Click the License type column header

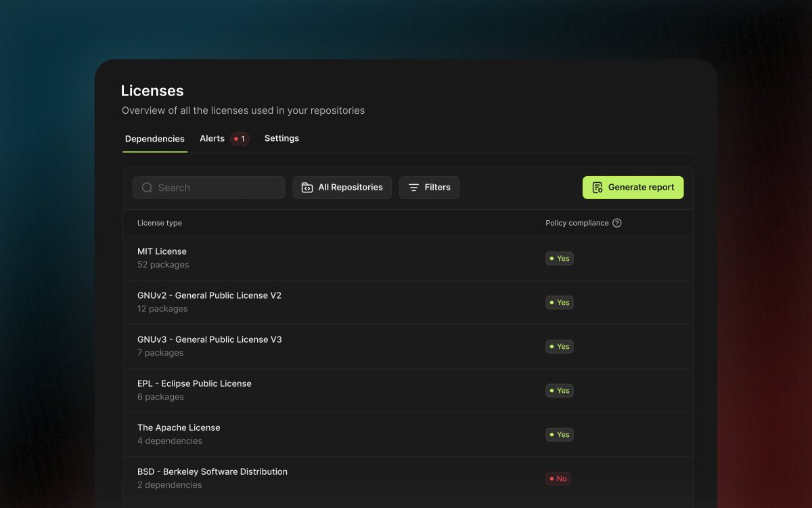click(x=160, y=223)
